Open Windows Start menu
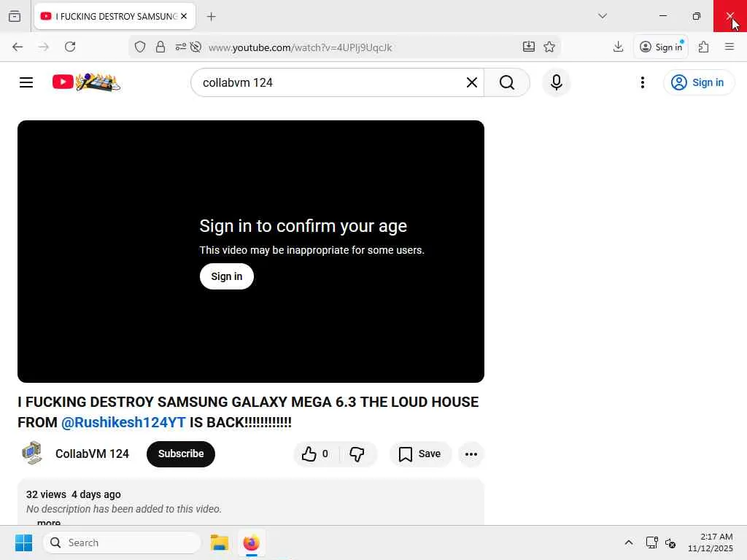Screen dimensions: 747x560 coord(23,542)
